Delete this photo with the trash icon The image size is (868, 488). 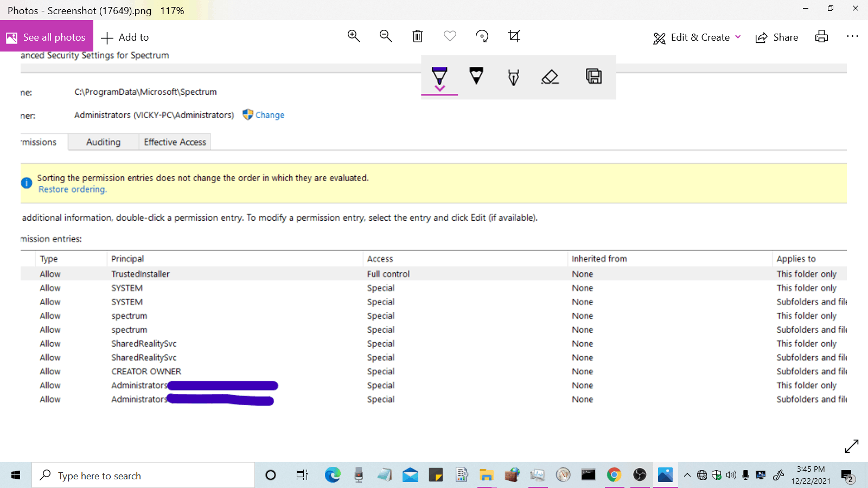point(418,36)
